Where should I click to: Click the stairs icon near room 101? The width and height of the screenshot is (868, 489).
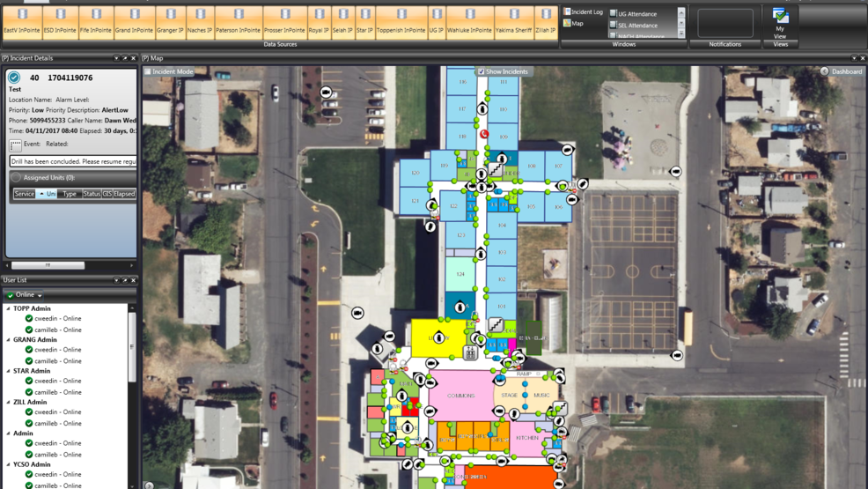coord(496,324)
